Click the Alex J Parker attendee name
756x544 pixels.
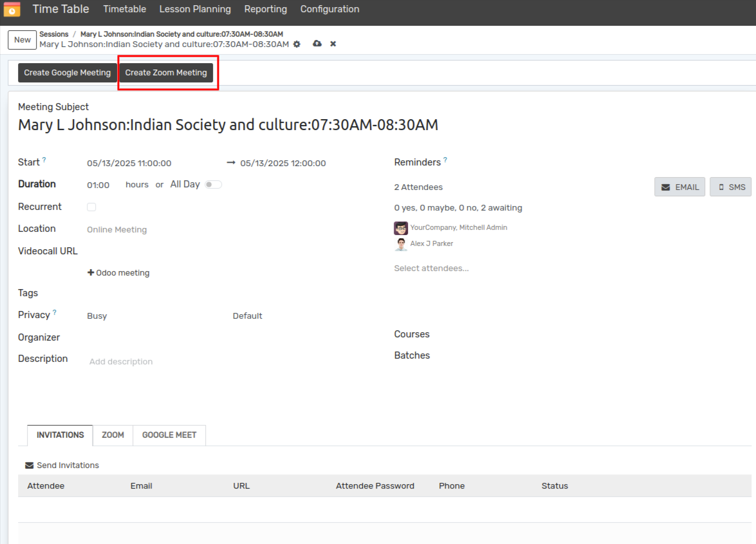(432, 243)
